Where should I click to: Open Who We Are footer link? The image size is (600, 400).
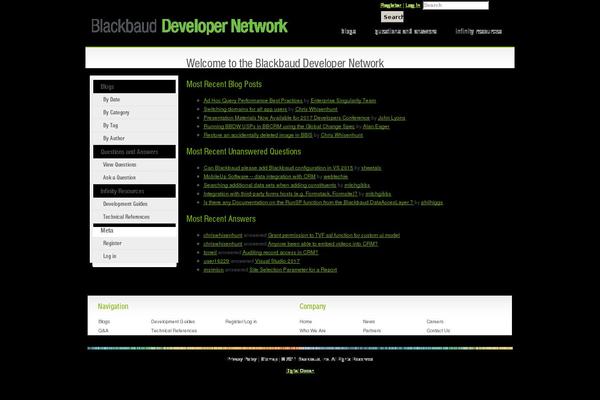pyautogui.click(x=313, y=331)
